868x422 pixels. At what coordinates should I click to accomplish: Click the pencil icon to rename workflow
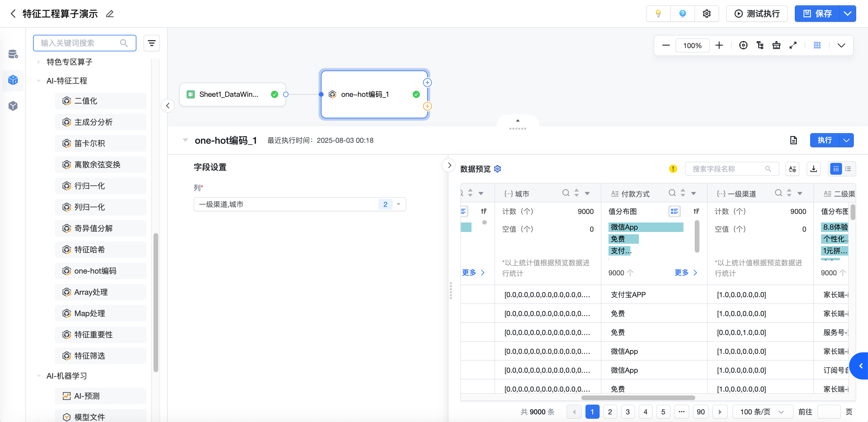[x=110, y=14]
